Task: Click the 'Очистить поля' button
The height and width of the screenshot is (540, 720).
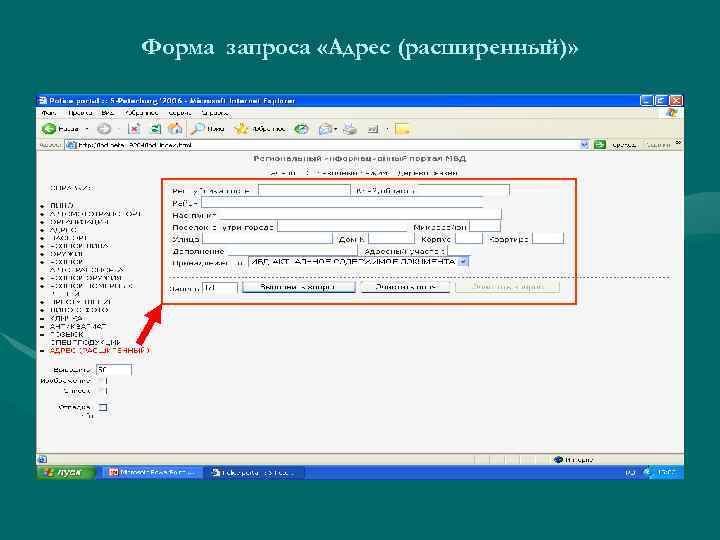Action: tap(405, 287)
